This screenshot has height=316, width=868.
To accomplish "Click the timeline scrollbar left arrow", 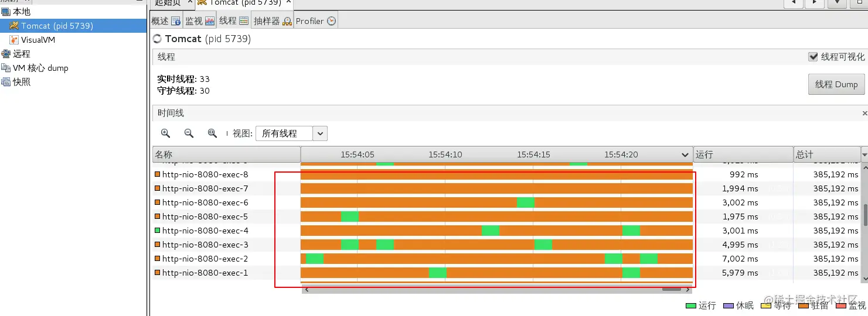I will pos(307,289).
